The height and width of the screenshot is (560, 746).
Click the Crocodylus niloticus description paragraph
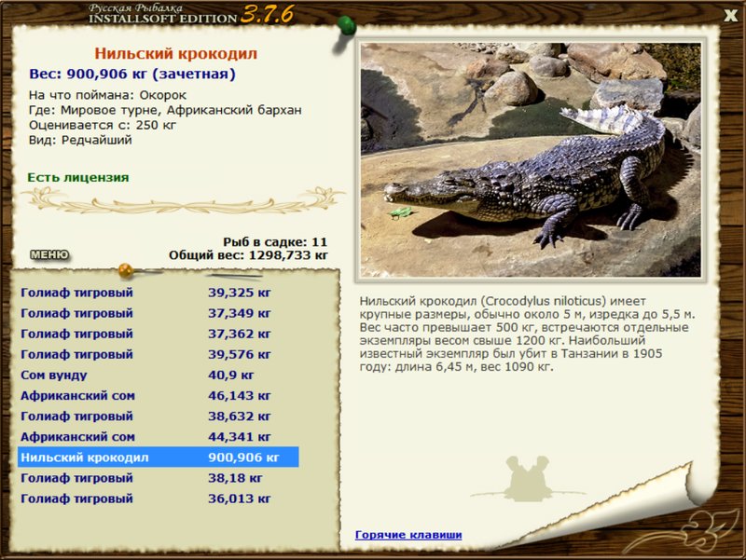pyautogui.click(x=527, y=334)
